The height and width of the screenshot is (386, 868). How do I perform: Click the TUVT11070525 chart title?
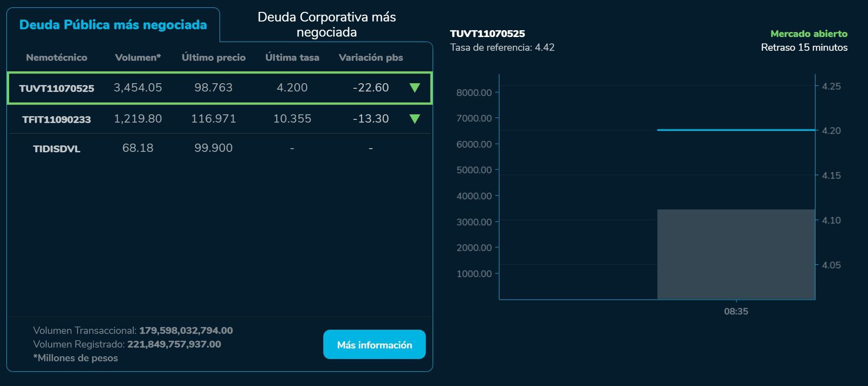pyautogui.click(x=488, y=33)
